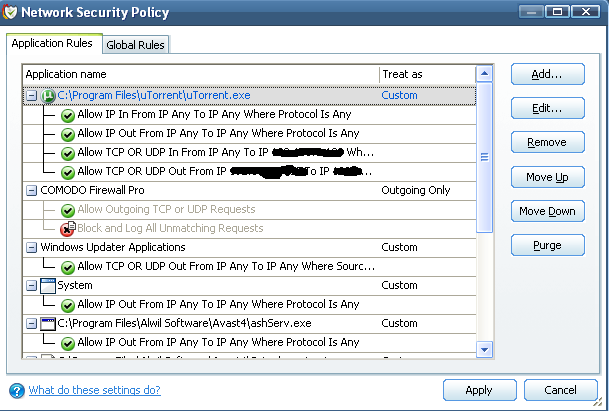The width and height of the screenshot is (609, 411).
Task: Click the ashServ.exe application icon
Action: (48, 324)
